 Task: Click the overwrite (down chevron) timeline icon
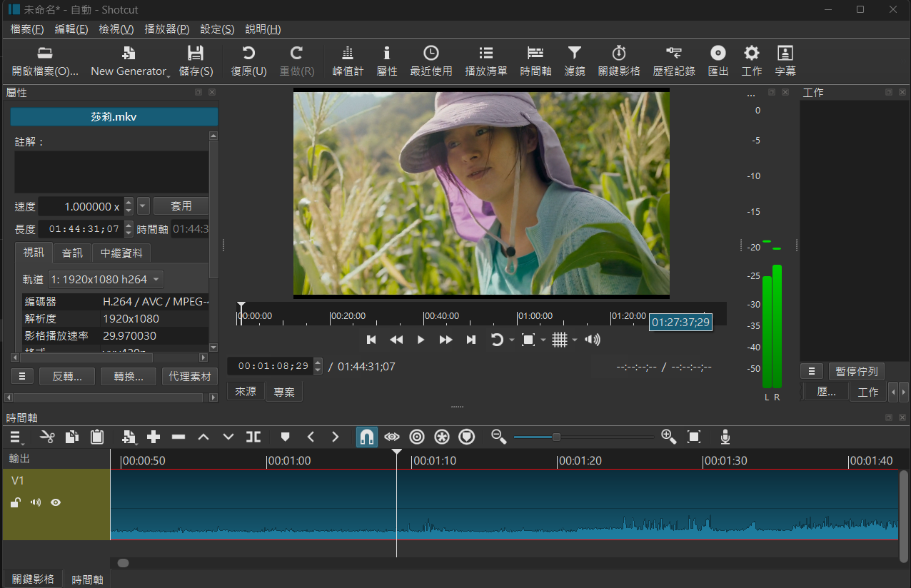(228, 437)
